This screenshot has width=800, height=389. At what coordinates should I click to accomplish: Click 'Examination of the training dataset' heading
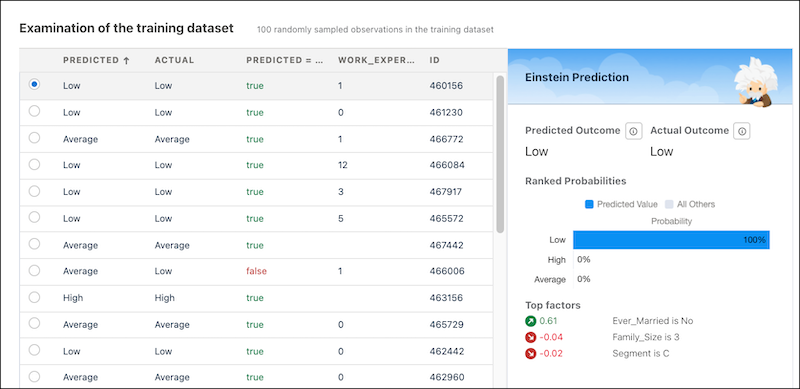tap(126, 28)
